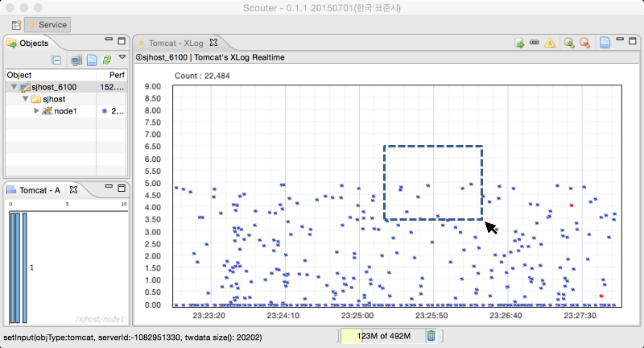
Task: Click the blue page icon in XLog toolbar
Action: click(x=605, y=43)
